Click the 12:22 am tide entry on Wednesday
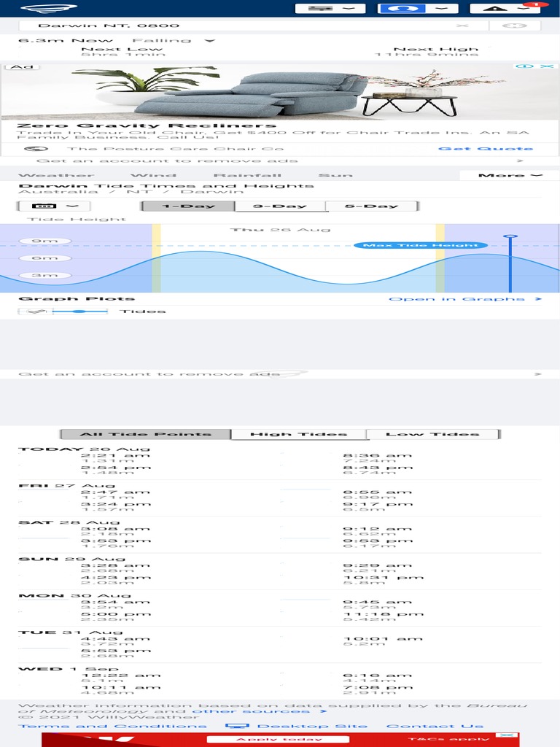The image size is (560, 747). pos(121,678)
